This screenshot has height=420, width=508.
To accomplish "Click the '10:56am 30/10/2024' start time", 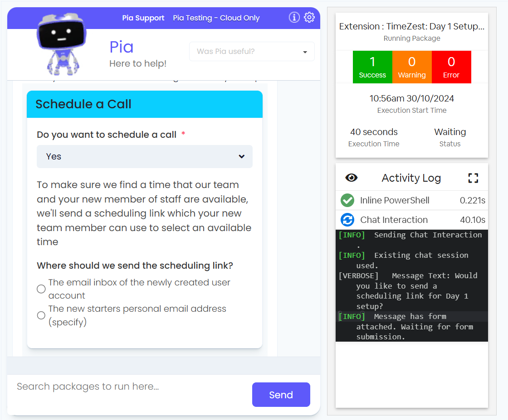I will 411,98.
